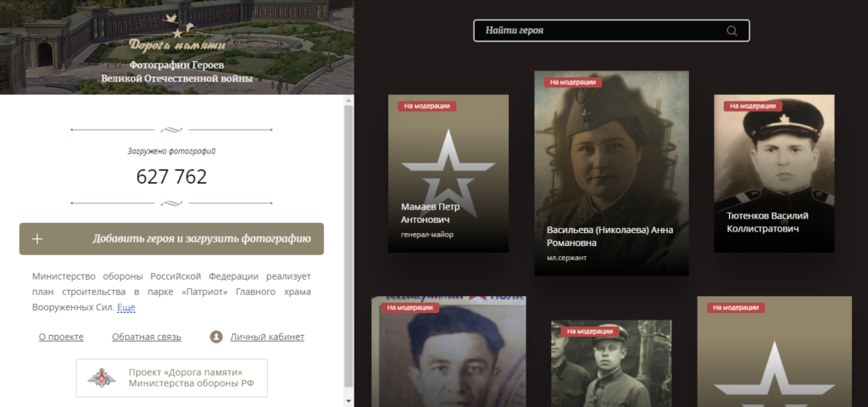Click На модерации badge on Васильева card
Image resolution: width=868 pixels, height=407 pixels.
click(573, 82)
